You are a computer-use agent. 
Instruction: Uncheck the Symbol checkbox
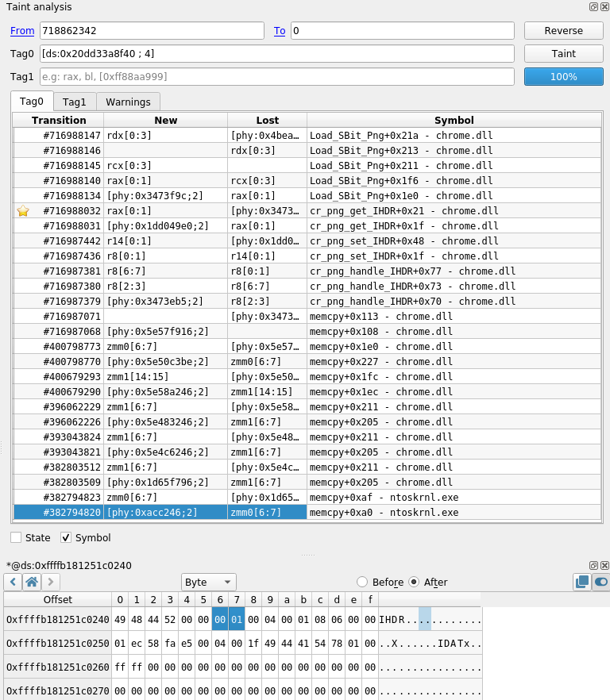click(x=66, y=537)
